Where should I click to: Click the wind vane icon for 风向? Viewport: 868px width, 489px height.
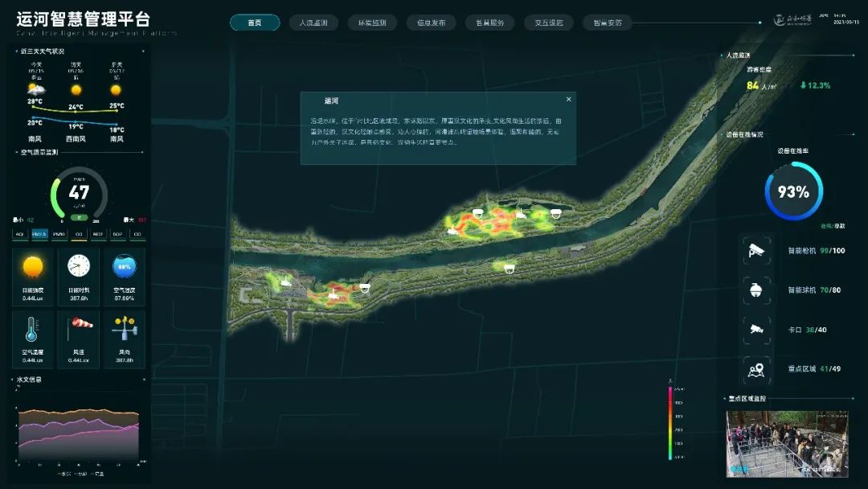click(125, 327)
